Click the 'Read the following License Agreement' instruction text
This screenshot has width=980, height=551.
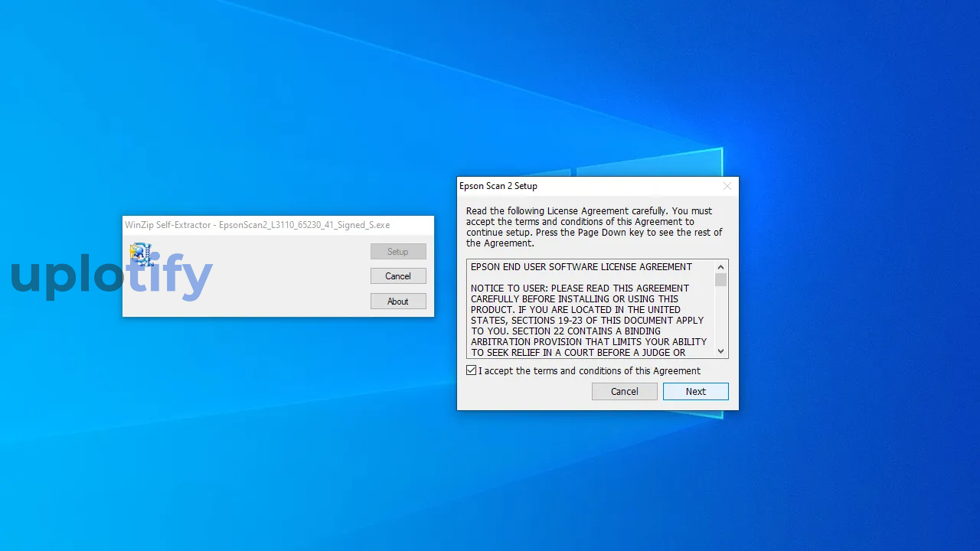coord(594,227)
